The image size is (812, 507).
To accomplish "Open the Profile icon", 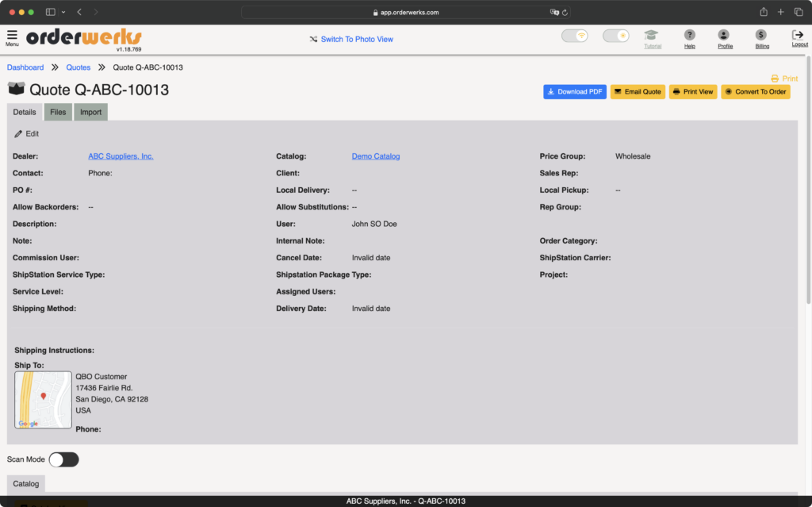I will pyautogui.click(x=723, y=35).
